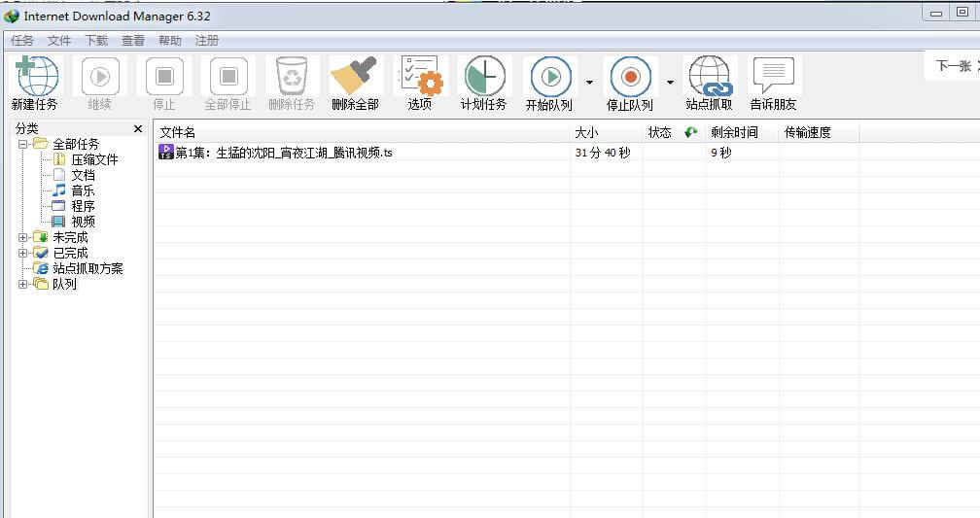
Task: Select the 第1集 video download row
Action: pos(284,153)
